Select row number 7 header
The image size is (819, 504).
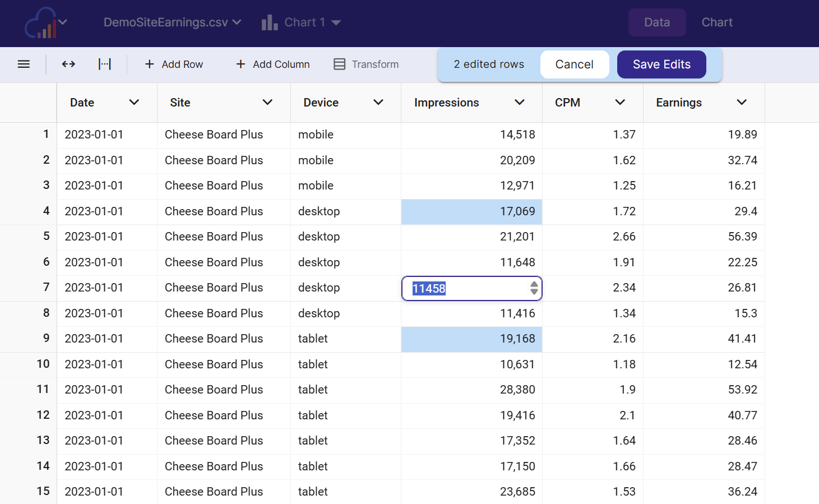click(x=28, y=288)
